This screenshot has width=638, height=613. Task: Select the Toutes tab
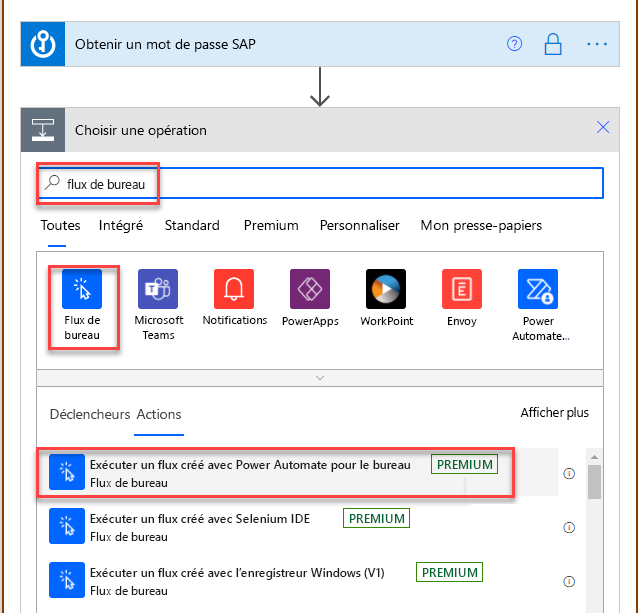60,225
